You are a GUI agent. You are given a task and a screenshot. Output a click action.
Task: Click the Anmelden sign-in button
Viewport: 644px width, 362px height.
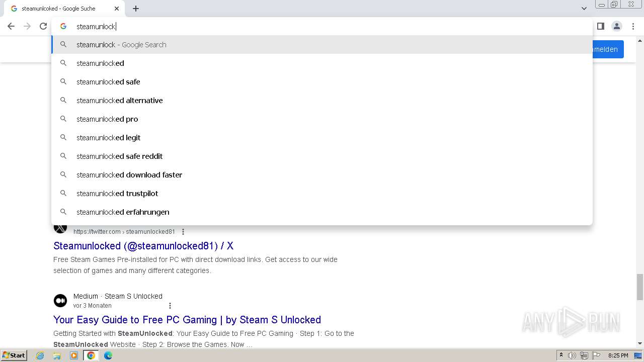click(608, 49)
